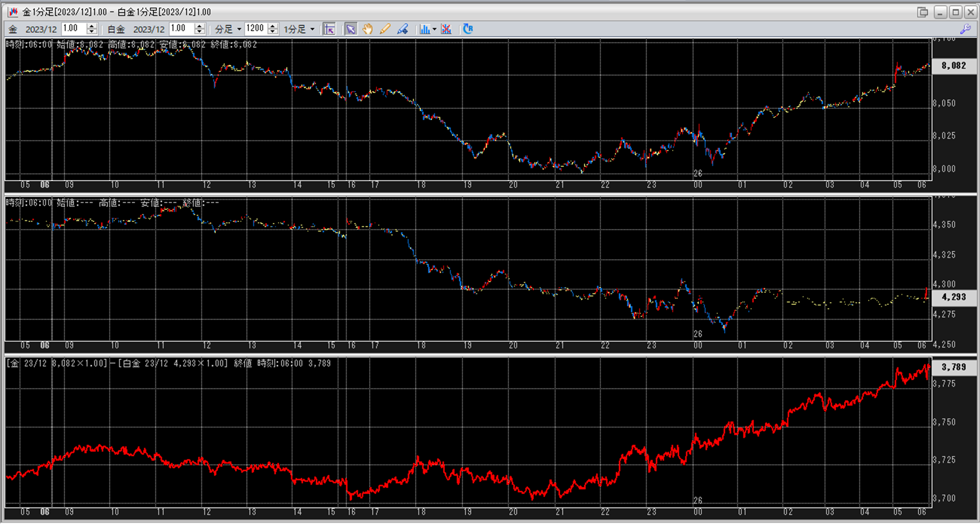Screen dimensions: 980x524
Task: Click the gold 8,082 current price tag
Action: [953, 66]
